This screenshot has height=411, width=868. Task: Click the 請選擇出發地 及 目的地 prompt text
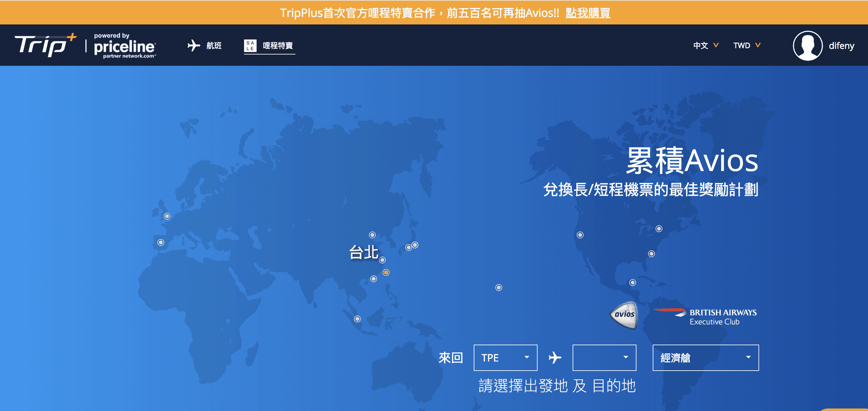[x=557, y=386]
